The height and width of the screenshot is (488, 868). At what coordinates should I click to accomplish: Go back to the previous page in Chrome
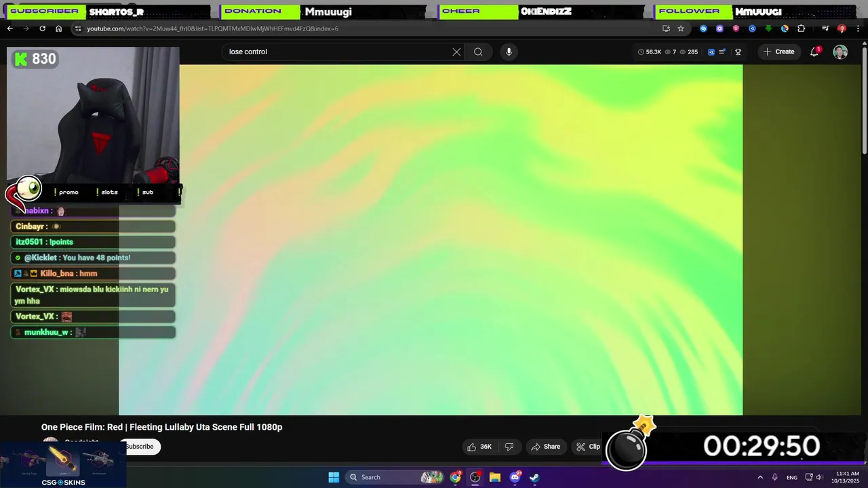tap(9, 28)
